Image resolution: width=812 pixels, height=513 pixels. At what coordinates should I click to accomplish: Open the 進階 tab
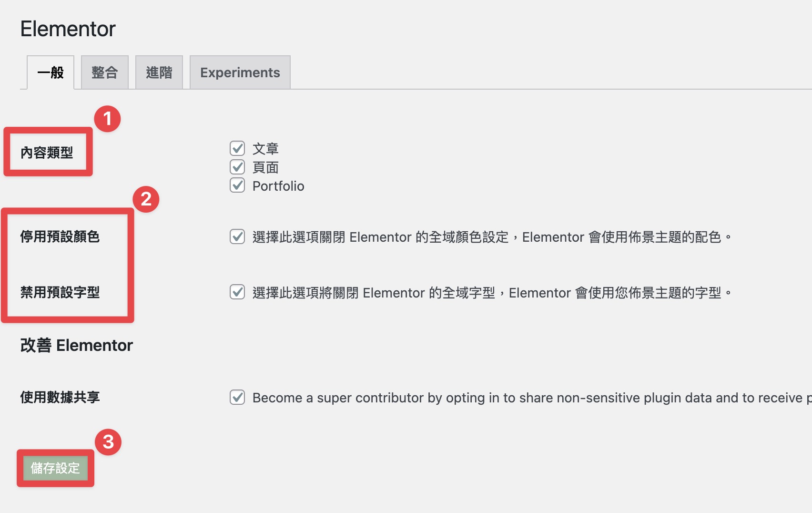[159, 72]
